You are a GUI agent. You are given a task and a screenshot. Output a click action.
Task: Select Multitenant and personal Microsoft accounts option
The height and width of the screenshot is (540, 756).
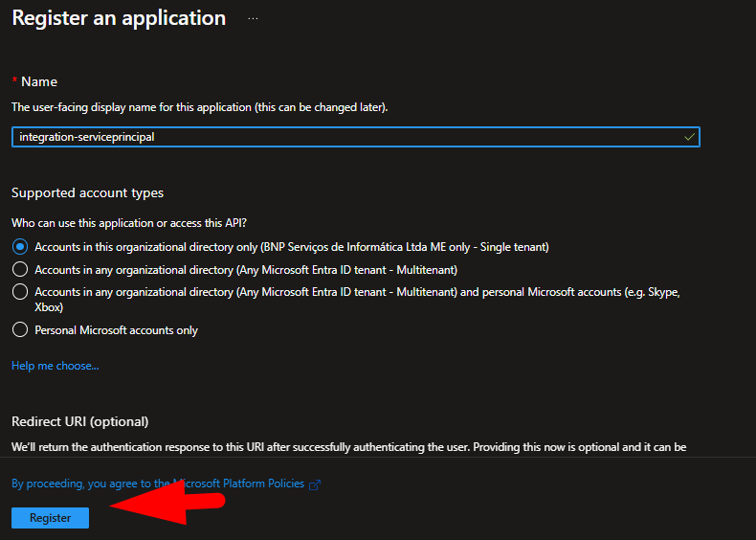point(20,292)
